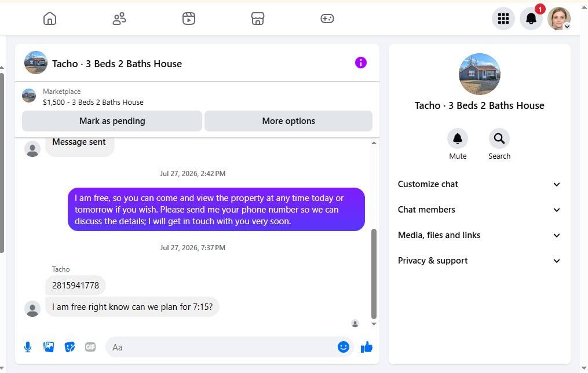The width and height of the screenshot is (588, 373).
Task: Click the Mark as pending button
Action: (112, 121)
